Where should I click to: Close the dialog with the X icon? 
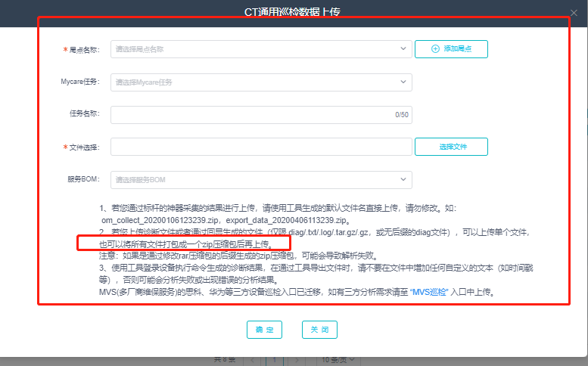pos(574,13)
